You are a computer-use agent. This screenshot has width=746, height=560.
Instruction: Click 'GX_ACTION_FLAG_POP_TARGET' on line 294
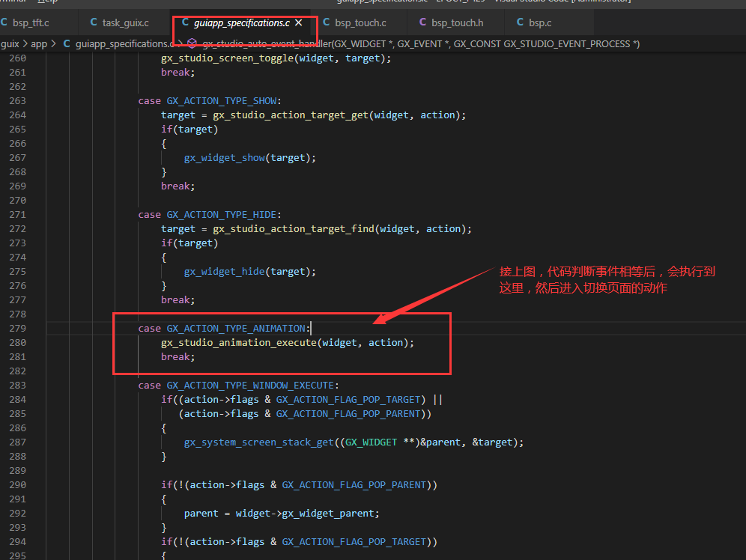pos(354,542)
